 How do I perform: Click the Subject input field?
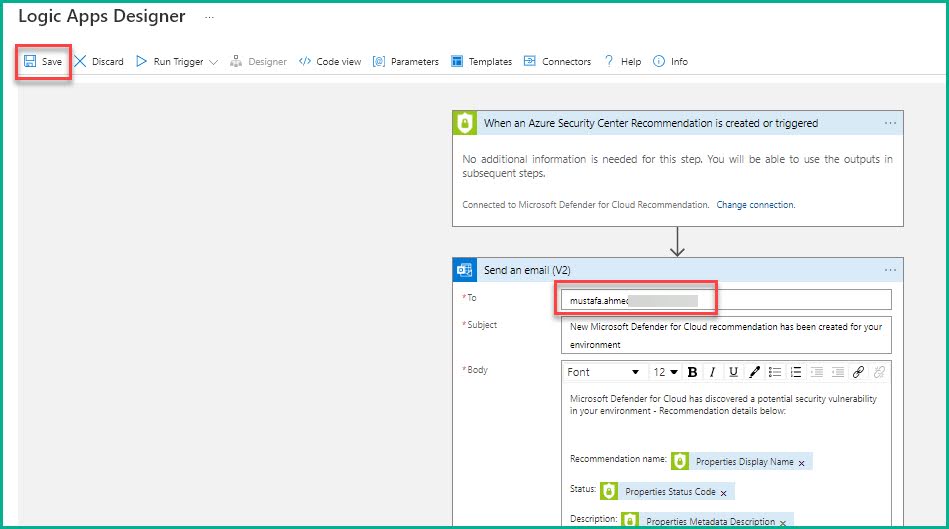coord(726,335)
